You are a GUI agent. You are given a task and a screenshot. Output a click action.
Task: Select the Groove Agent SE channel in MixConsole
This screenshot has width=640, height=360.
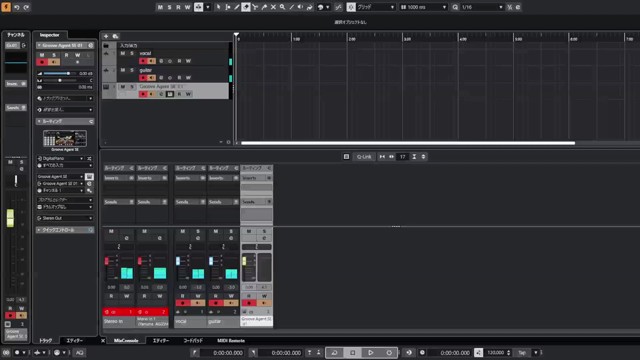click(256, 321)
